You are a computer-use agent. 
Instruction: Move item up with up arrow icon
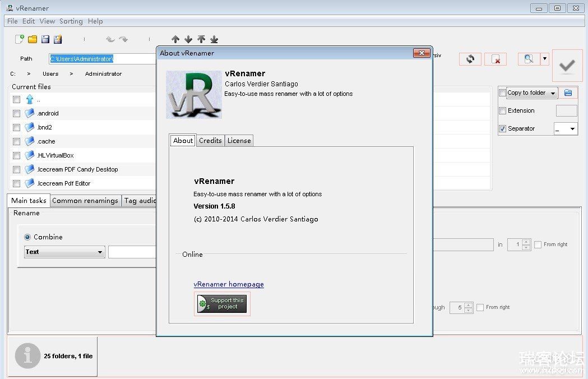click(x=175, y=39)
